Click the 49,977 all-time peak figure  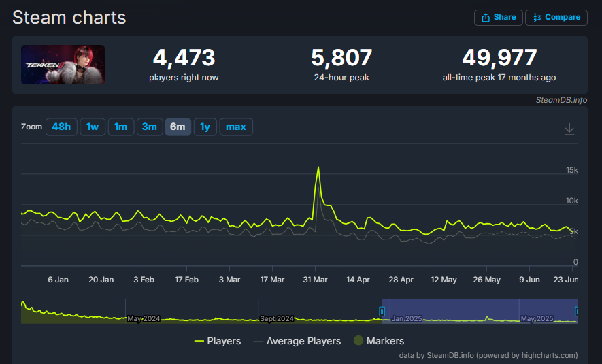pos(499,58)
